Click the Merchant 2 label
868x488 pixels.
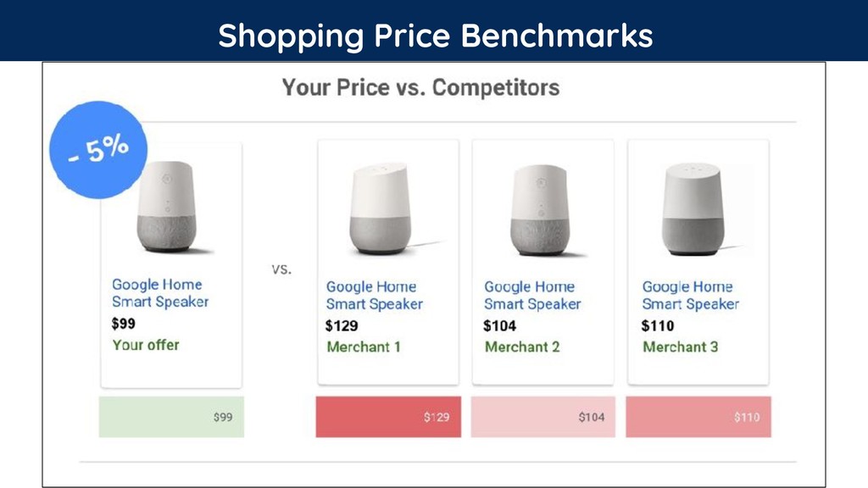click(522, 347)
